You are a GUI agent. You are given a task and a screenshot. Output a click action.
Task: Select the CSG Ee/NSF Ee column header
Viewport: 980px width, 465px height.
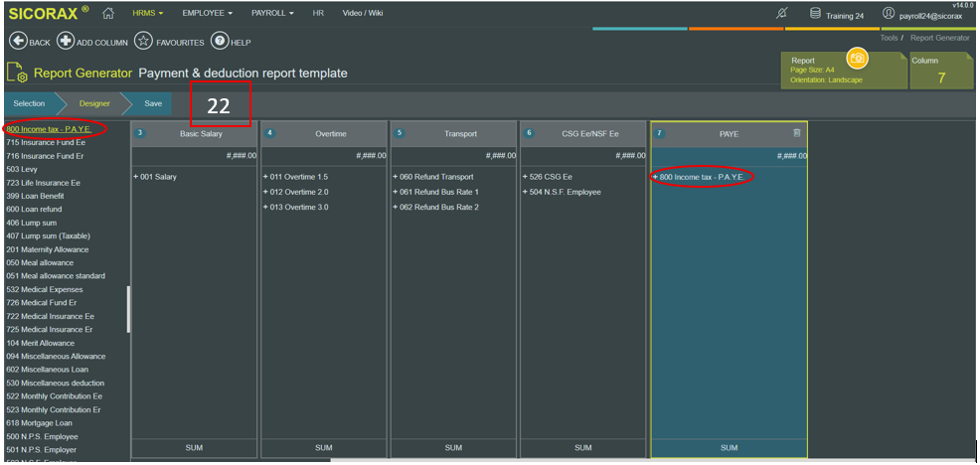click(583, 134)
